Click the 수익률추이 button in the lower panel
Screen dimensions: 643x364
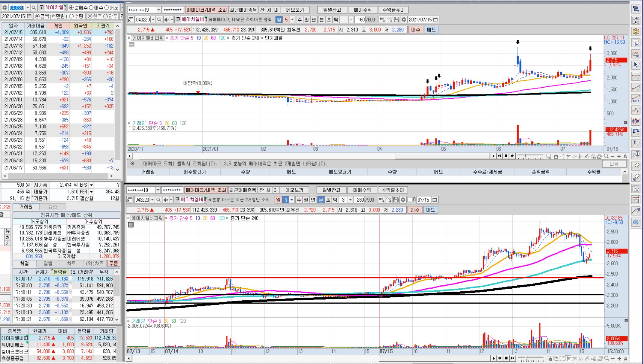(x=393, y=190)
